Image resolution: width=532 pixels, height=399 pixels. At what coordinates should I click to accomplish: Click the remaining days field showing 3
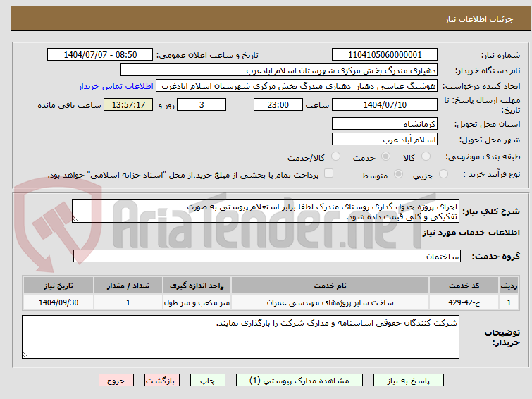tap(202, 104)
